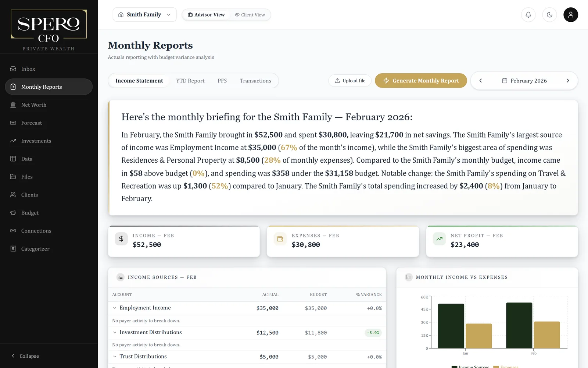
Task: Click the ACTUAL column header
Action: coord(270,295)
